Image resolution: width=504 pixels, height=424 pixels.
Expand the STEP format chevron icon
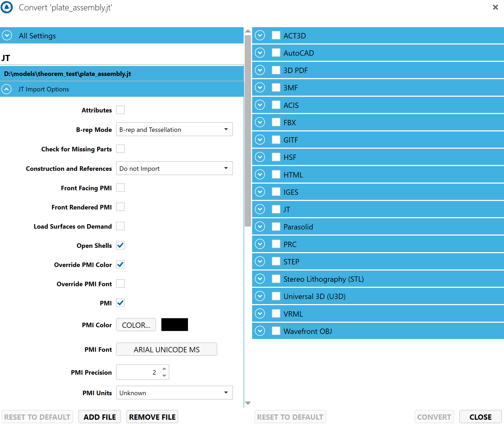click(260, 261)
